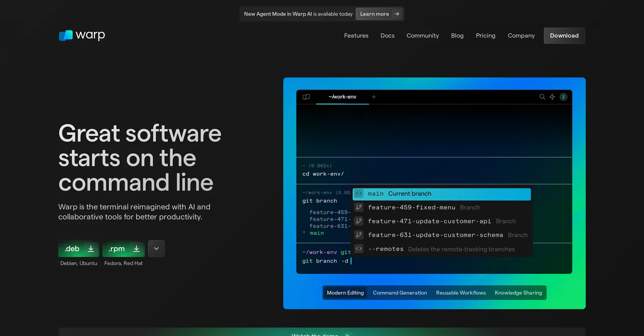The image size is (644, 336).
Task: View the Pricing page
Action: pos(486,35)
